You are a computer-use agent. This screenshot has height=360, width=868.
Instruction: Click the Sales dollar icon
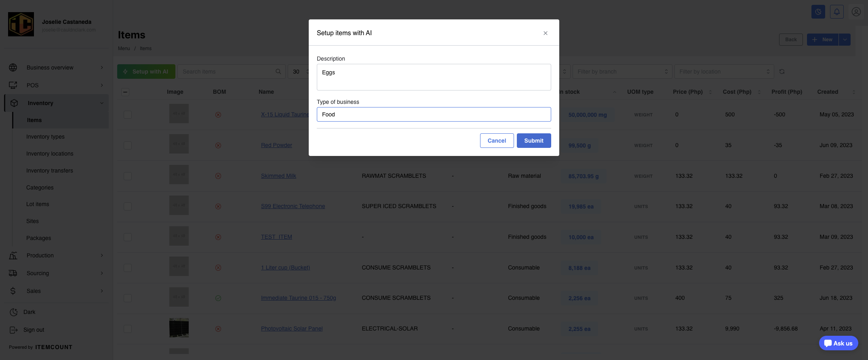[x=13, y=291]
